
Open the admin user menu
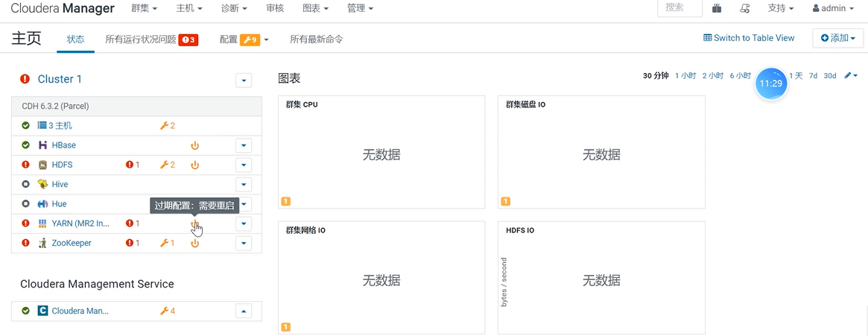[833, 8]
